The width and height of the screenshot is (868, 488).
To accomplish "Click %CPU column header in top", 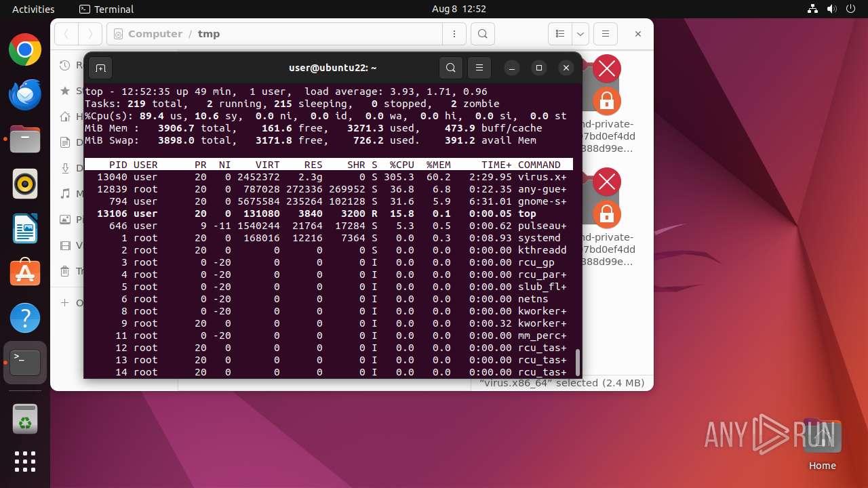I will pos(401,165).
